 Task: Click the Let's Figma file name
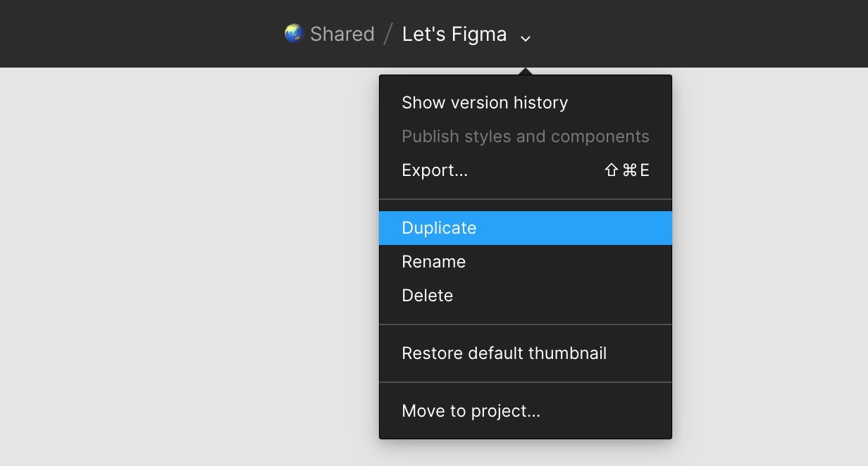454,34
